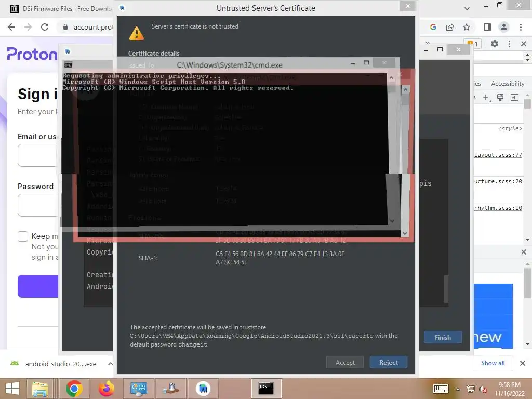
Task: Toggle the Keep me signed in checkbox
Action: click(x=23, y=236)
